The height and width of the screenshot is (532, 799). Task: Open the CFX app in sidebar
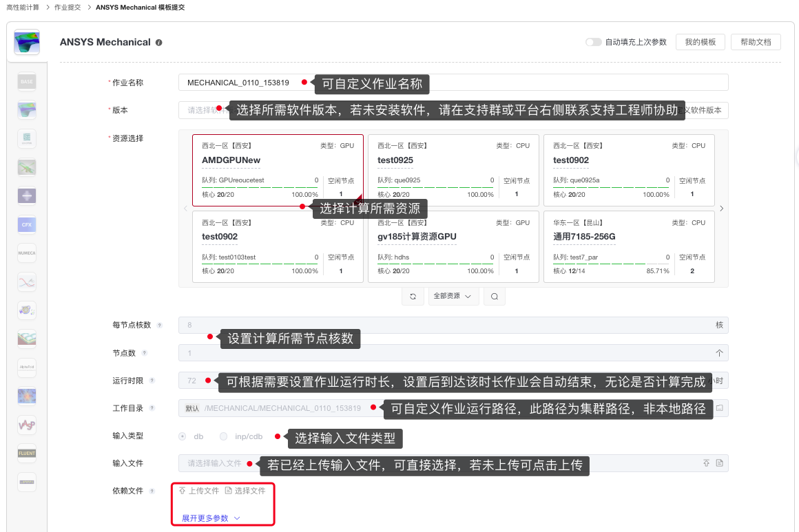[x=27, y=224]
